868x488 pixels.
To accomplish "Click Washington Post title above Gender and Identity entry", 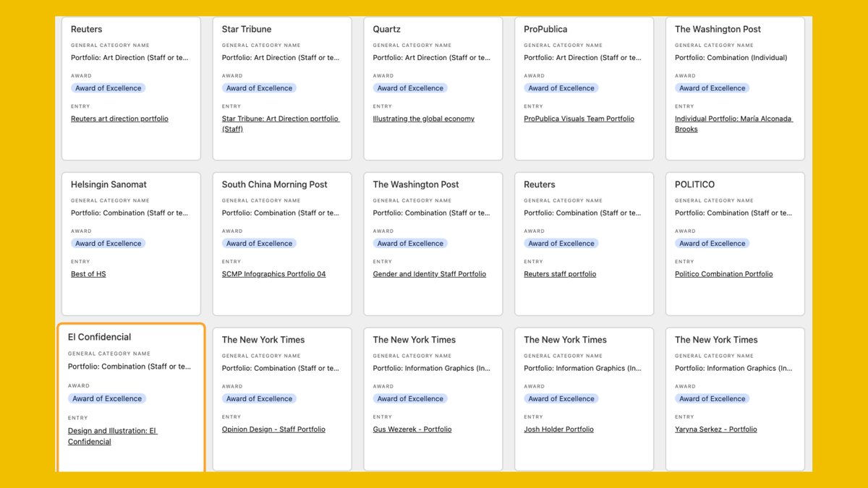I will point(416,185).
